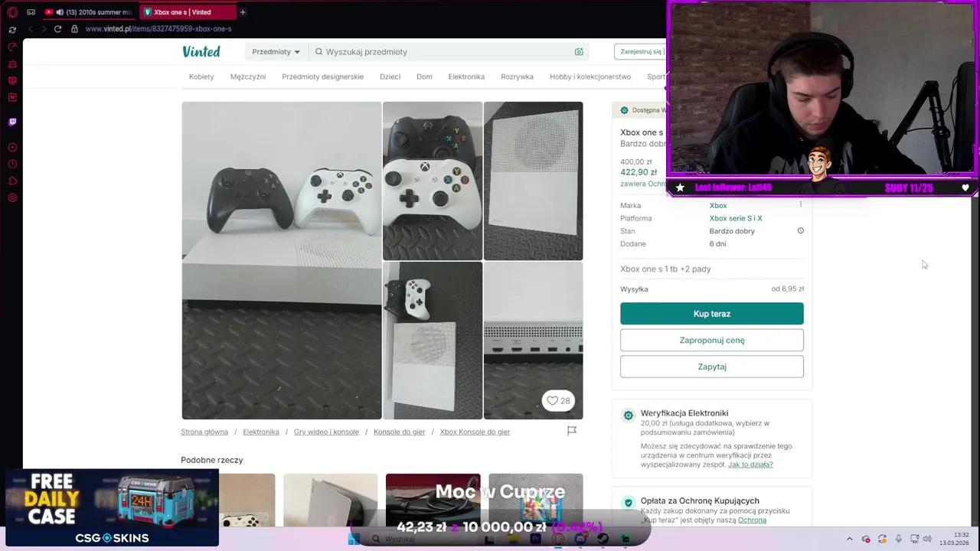Show hidden system tray icons
980x551 pixels.
849,539
